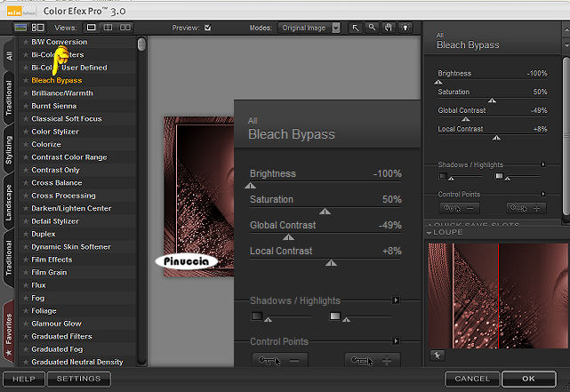Click the down arrow beside the Bleach Bypass header

(566, 45)
